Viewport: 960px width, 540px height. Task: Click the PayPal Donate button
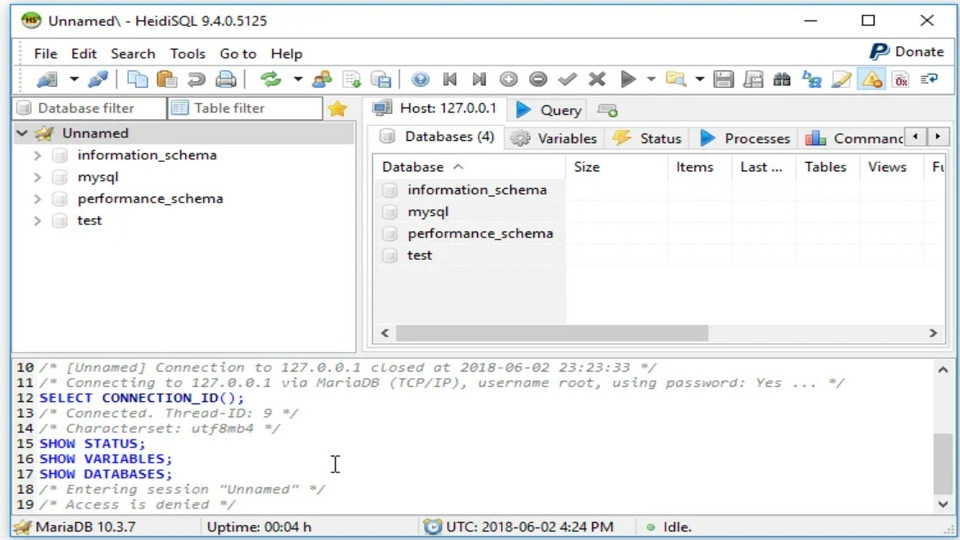[907, 52]
